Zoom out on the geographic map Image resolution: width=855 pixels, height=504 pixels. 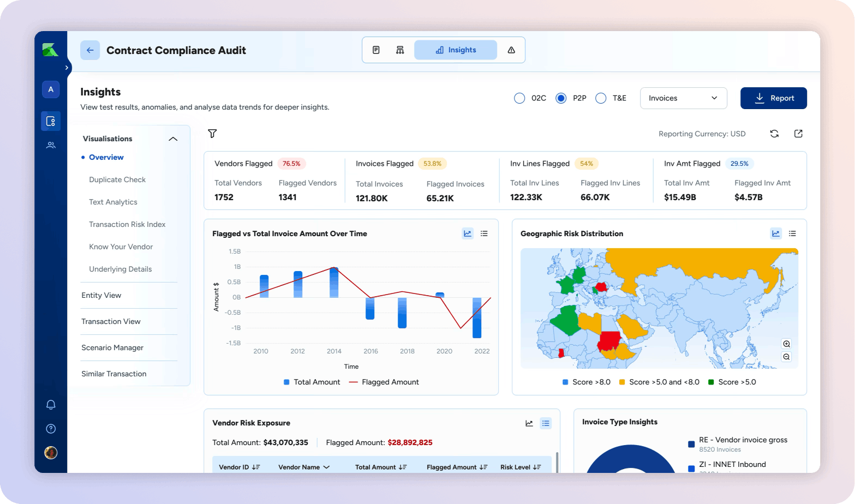[786, 357]
